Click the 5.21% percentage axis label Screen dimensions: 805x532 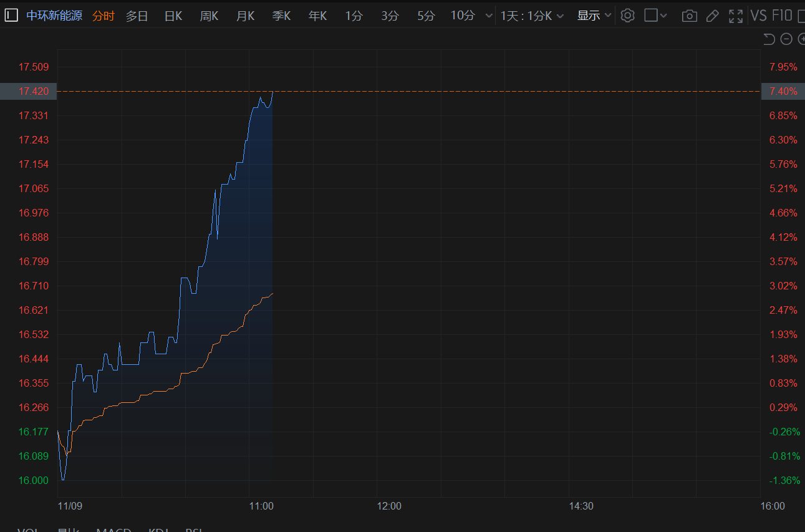783,188
